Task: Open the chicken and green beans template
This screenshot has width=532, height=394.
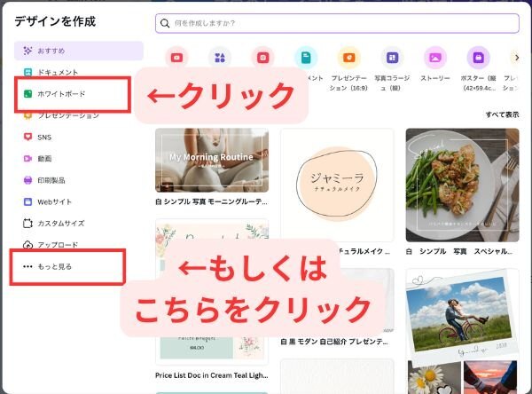Action: click(x=463, y=185)
